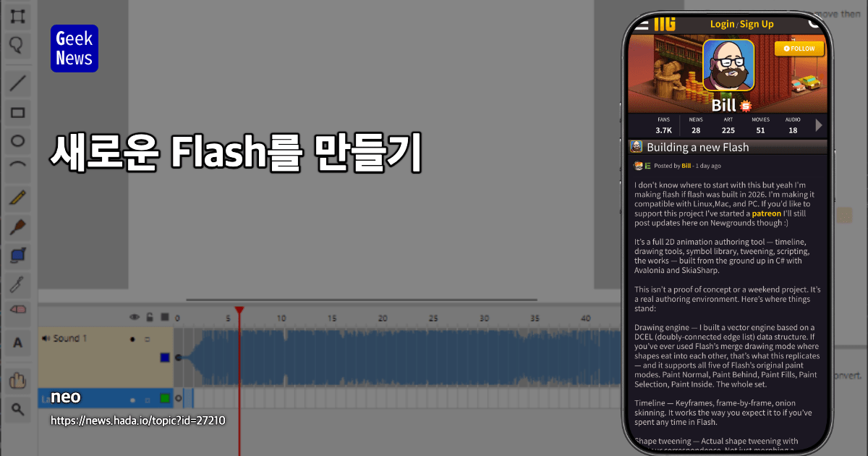Click the yellow FOLLOW button

[799, 48]
